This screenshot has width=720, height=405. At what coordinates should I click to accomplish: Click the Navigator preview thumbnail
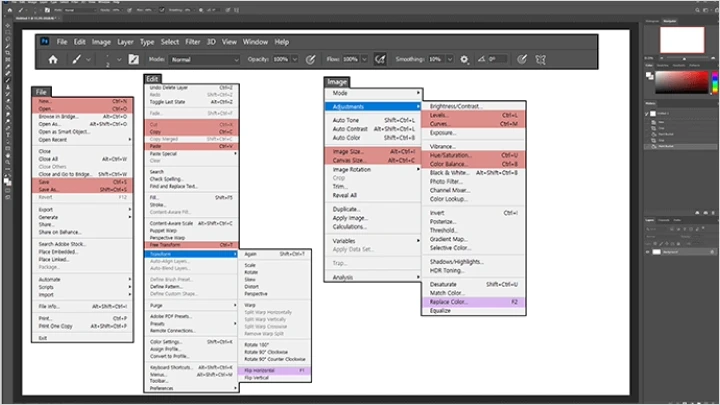(682, 40)
